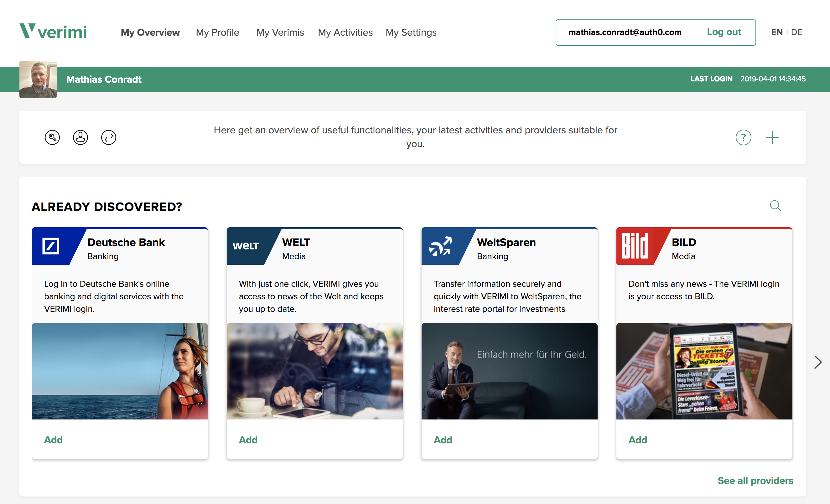Show next providers with right chevron
Screen dimensions: 830x504
[817, 362]
